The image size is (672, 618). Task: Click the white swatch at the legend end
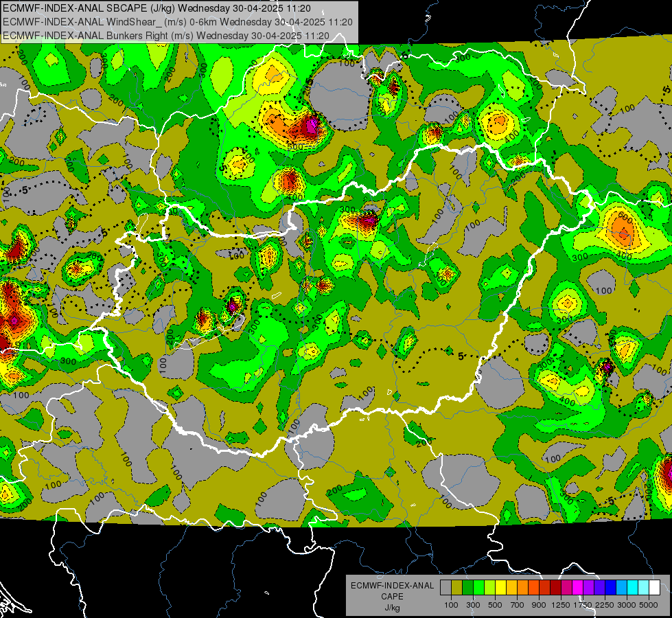[x=654, y=587]
